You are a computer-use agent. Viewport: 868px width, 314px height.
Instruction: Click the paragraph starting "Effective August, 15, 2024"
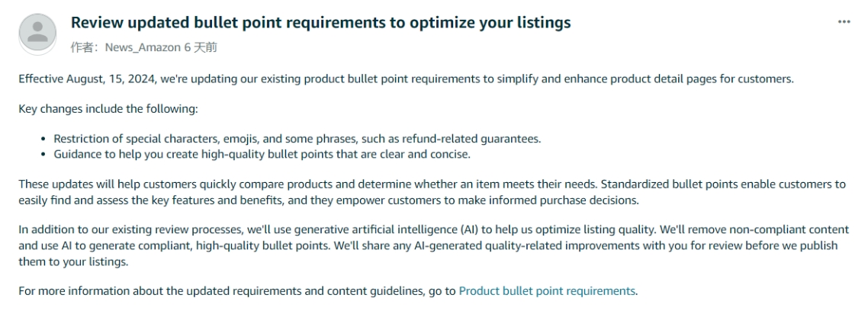407,79
